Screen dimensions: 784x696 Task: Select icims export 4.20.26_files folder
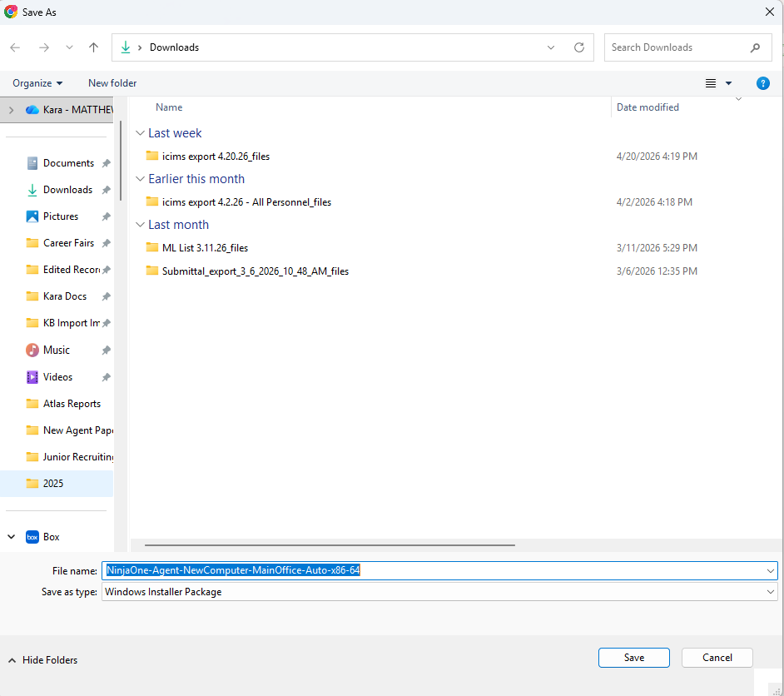pos(216,157)
